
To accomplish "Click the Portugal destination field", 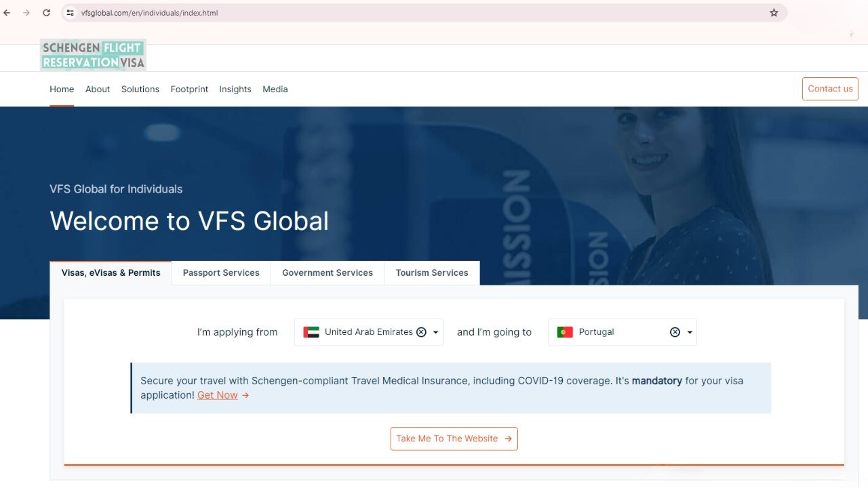I will click(x=623, y=332).
